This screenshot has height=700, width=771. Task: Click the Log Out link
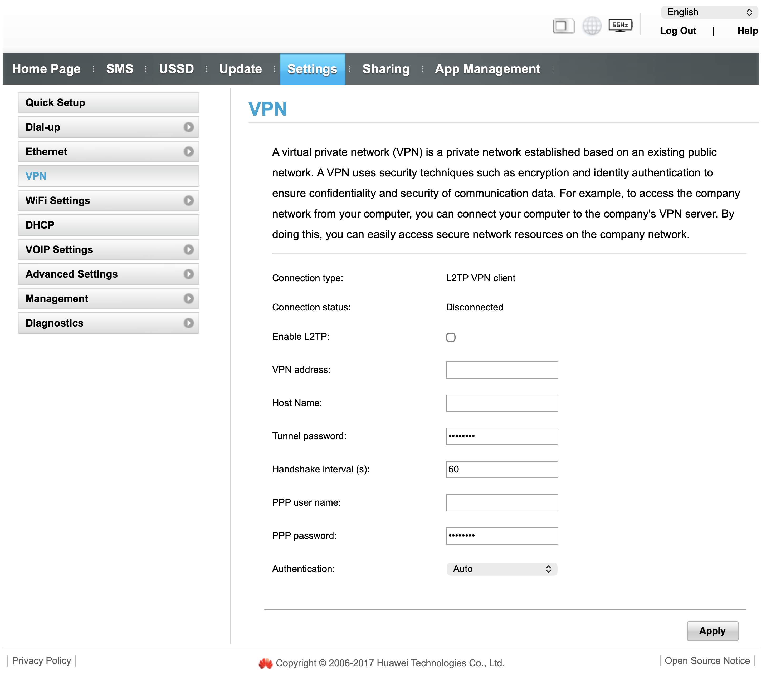[678, 31]
